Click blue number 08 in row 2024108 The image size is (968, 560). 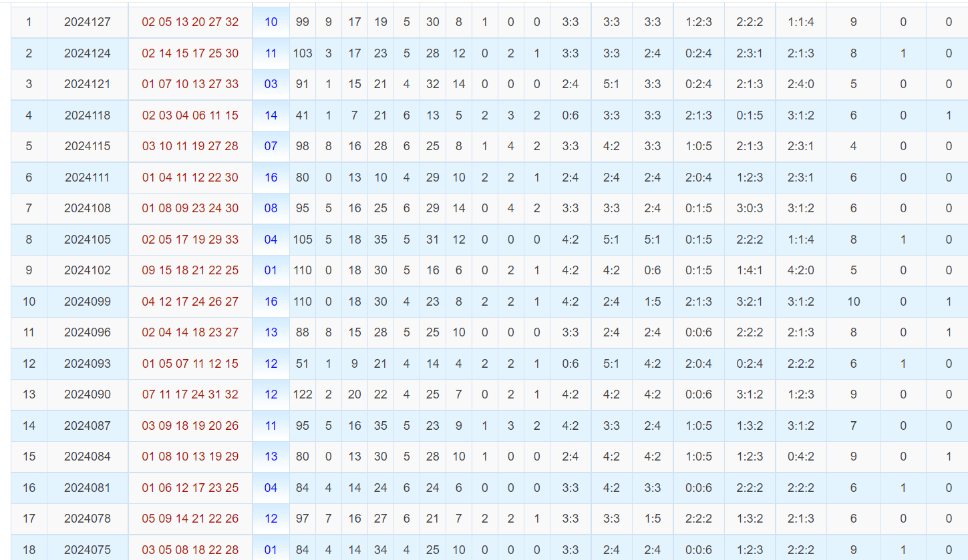(x=271, y=208)
